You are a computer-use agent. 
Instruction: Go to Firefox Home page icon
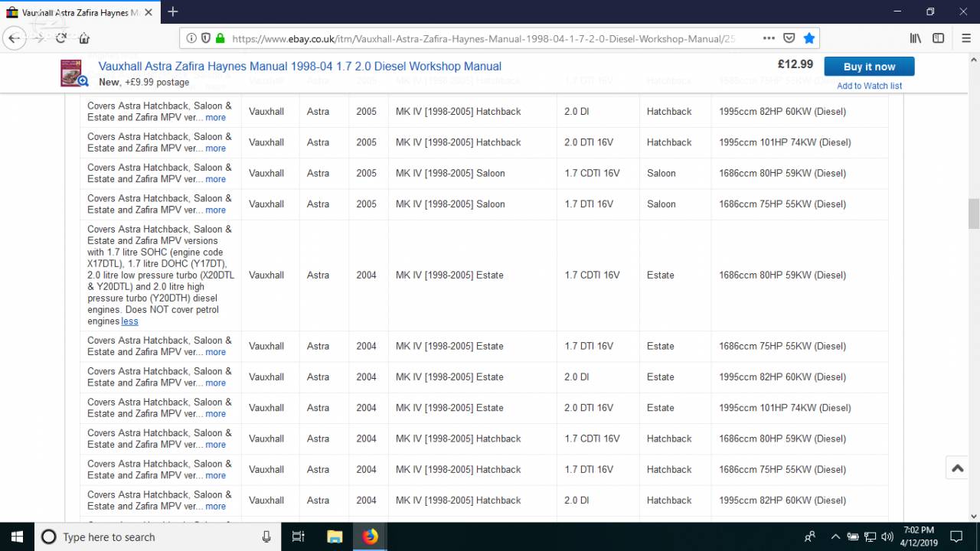tap(84, 38)
